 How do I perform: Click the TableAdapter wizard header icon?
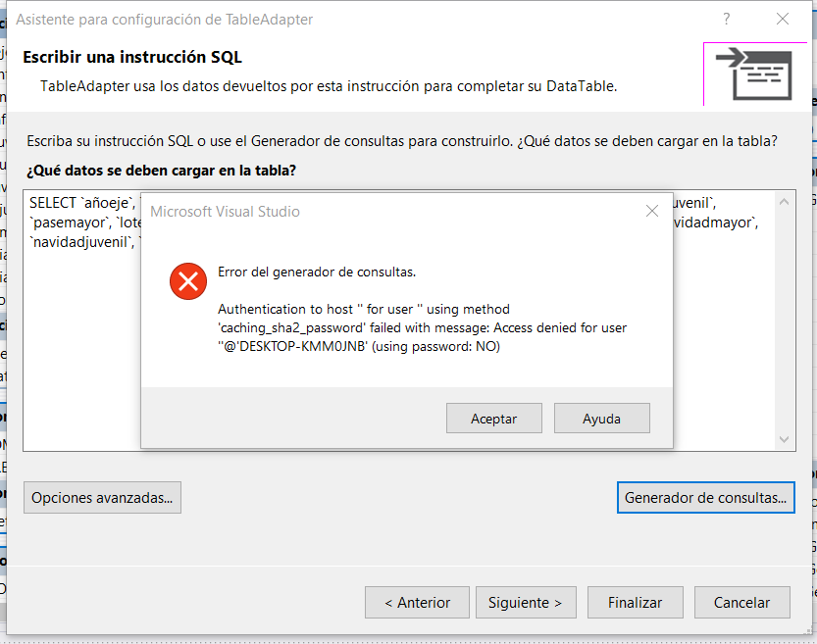pyautogui.click(x=754, y=74)
